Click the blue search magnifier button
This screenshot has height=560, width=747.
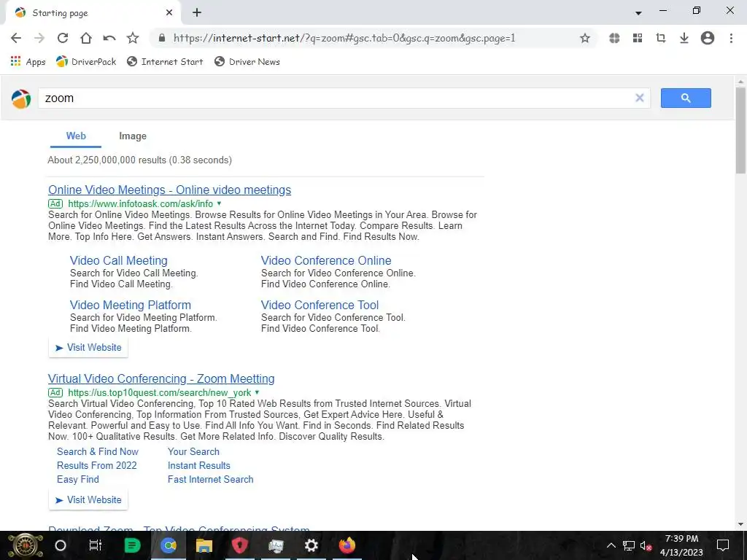click(x=686, y=98)
